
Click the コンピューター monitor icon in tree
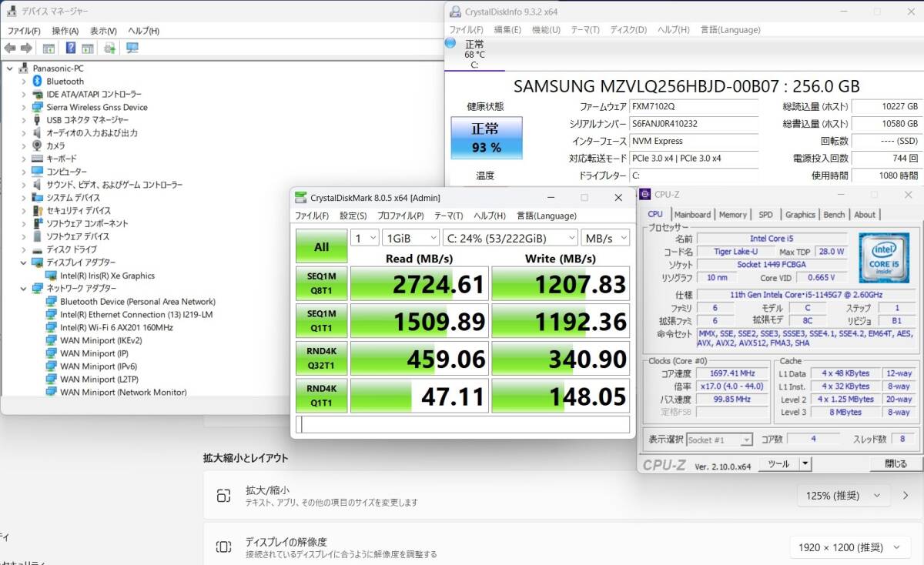pyautogui.click(x=37, y=172)
